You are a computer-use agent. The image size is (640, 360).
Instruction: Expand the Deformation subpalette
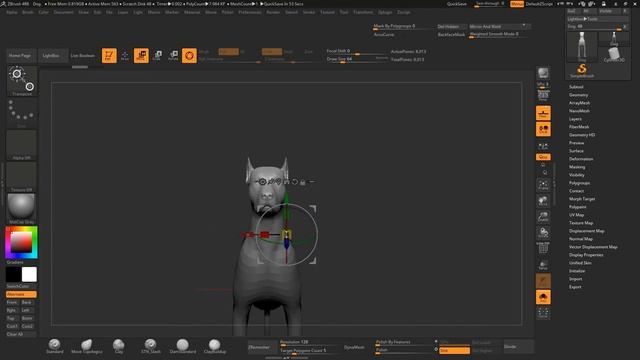581,159
